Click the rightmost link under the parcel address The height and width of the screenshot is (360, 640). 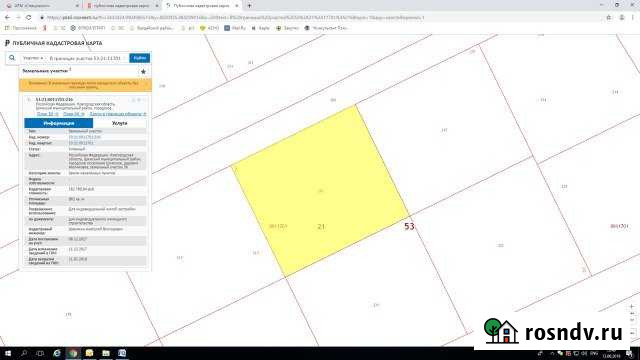point(118,114)
